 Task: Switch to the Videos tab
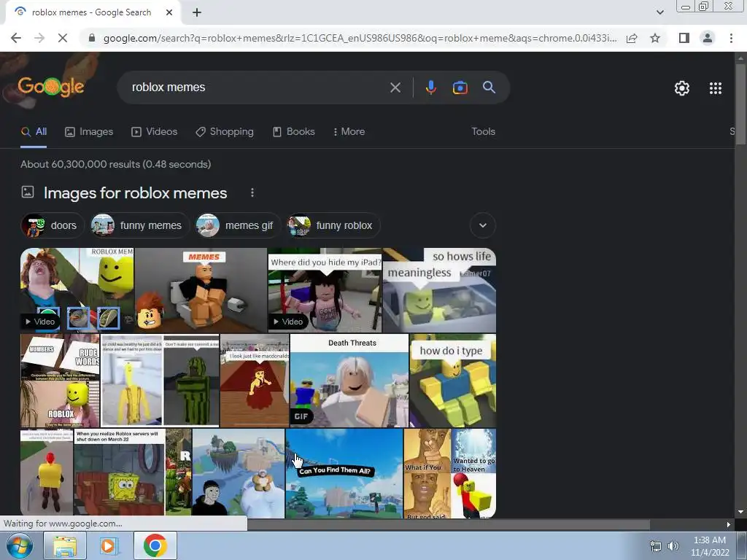click(155, 132)
